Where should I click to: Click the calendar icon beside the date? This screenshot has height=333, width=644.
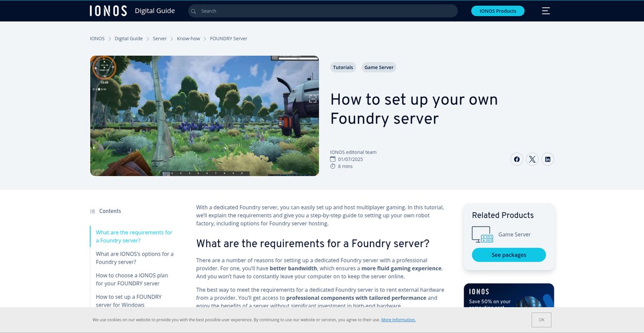(333, 160)
